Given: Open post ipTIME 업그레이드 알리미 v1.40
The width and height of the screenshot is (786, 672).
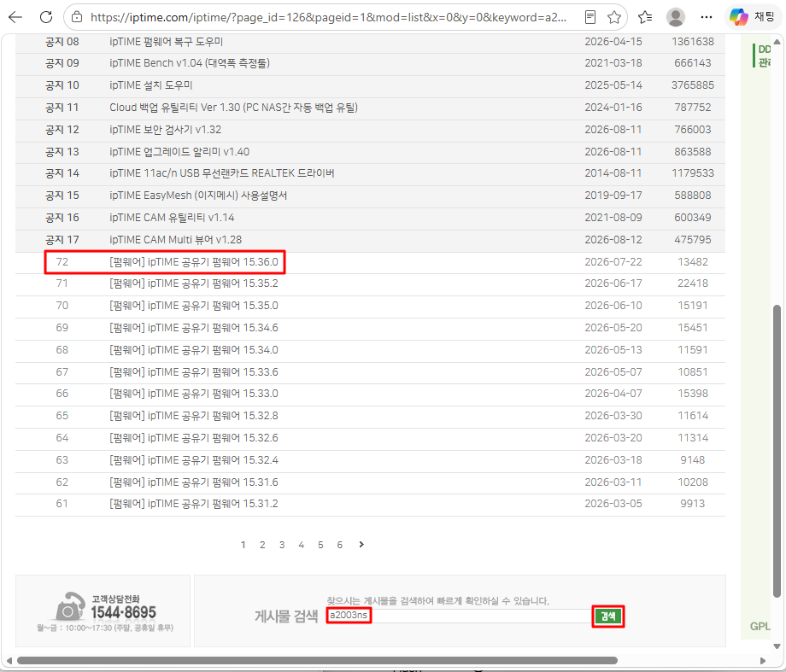Looking at the screenshot, I should point(179,151).
